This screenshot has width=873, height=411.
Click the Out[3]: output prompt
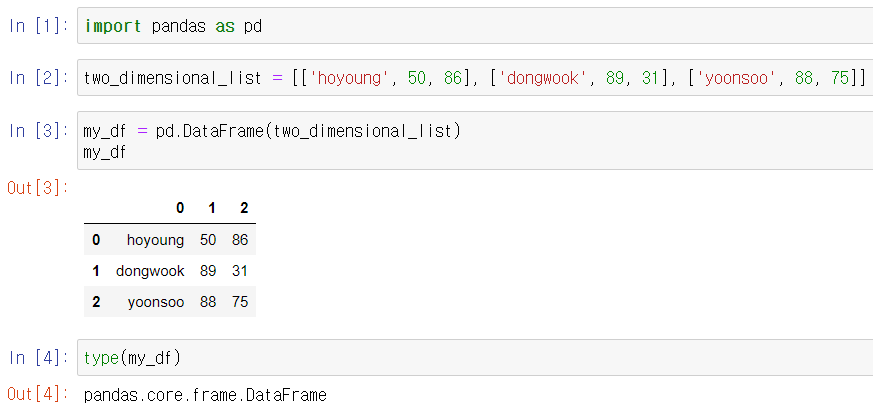(38, 188)
